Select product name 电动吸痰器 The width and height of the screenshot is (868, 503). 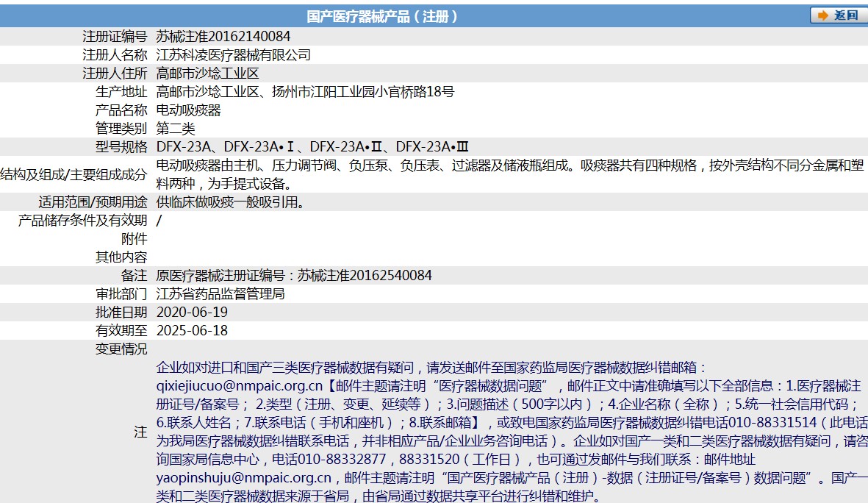coord(188,110)
